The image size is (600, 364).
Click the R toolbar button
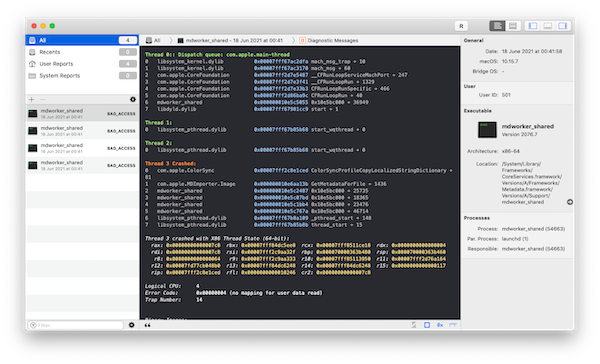click(x=461, y=26)
